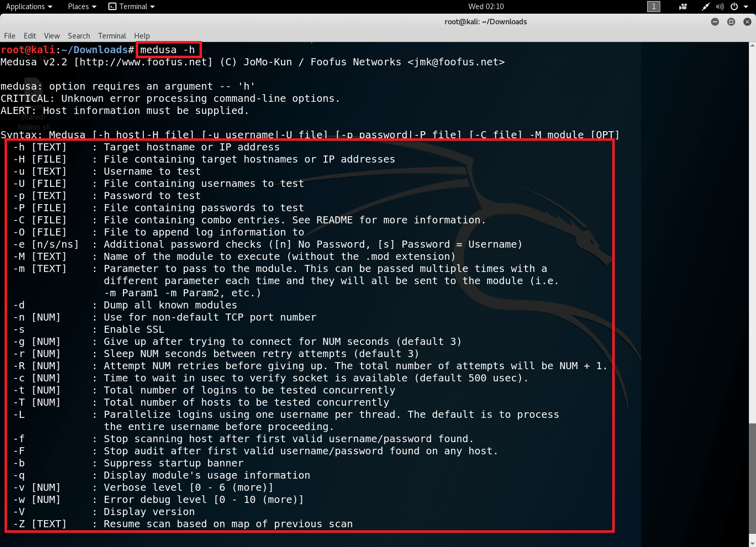
Task: Click the 'Medusa v2.2' banner line
Action: coord(253,62)
